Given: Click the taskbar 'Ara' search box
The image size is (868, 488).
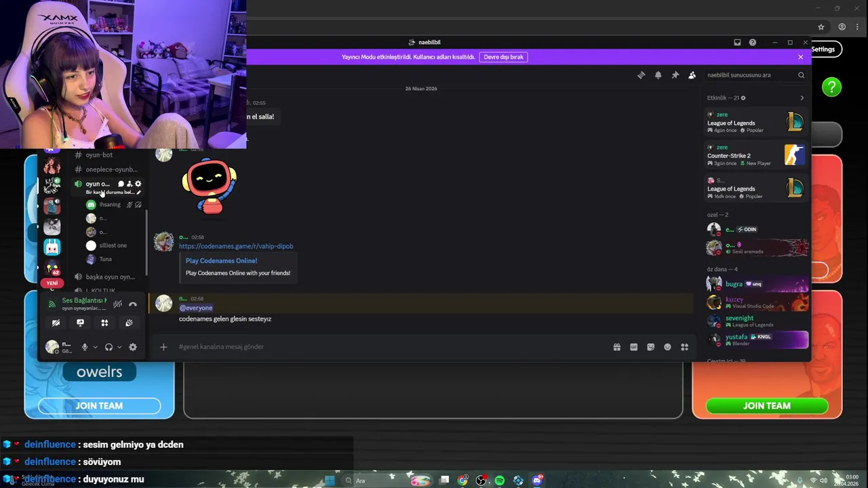Looking at the screenshot, I should [x=387, y=481].
